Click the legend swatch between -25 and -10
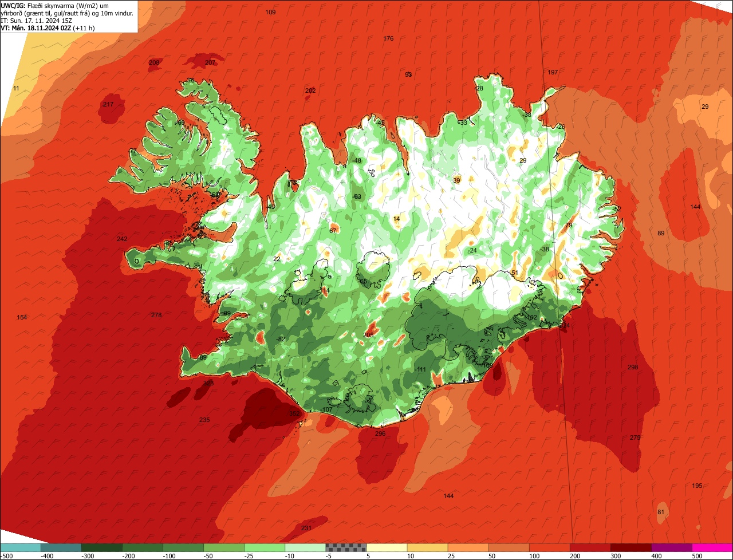733x560 pixels. (x=264, y=547)
